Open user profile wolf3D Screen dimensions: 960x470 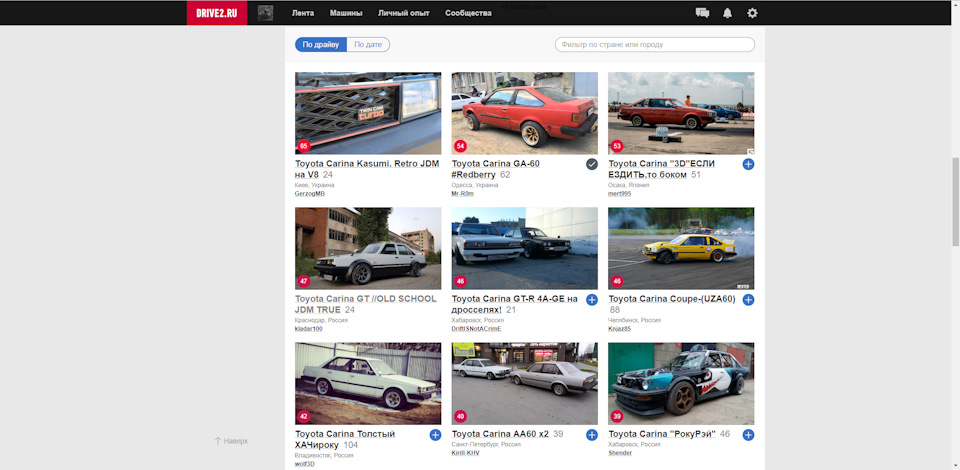pos(305,464)
